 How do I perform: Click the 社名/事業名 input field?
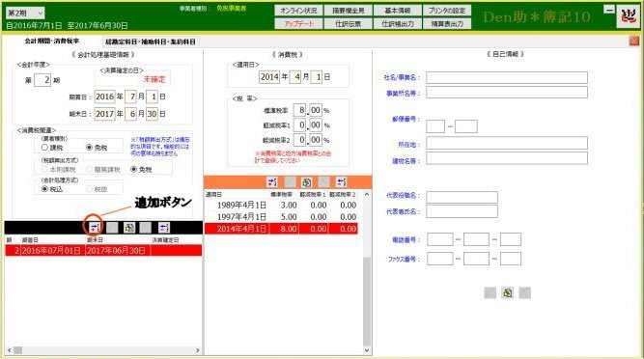coord(507,77)
